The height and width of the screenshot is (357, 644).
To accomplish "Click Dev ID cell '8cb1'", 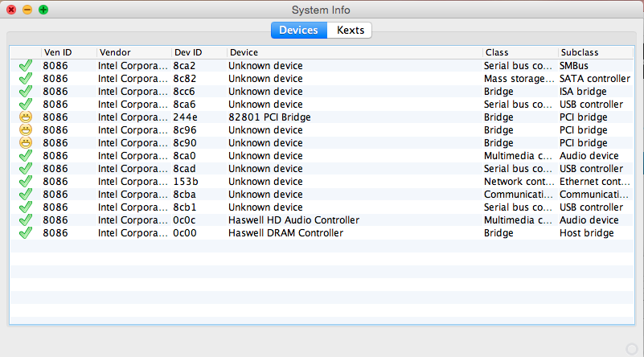I will [184, 207].
